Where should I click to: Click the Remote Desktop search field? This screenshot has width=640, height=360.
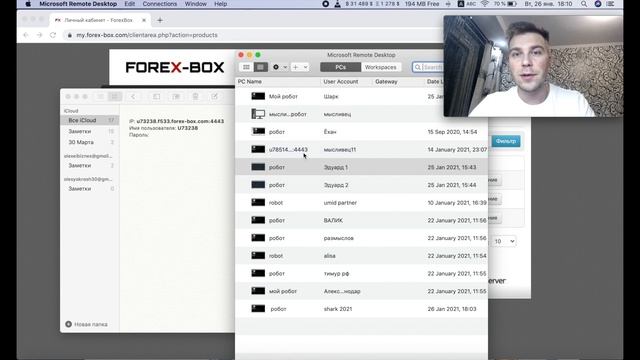click(428, 67)
